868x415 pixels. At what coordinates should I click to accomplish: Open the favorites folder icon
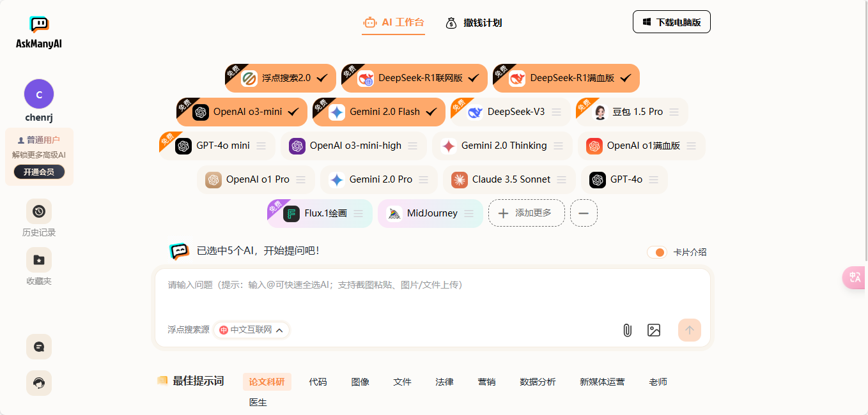click(39, 260)
